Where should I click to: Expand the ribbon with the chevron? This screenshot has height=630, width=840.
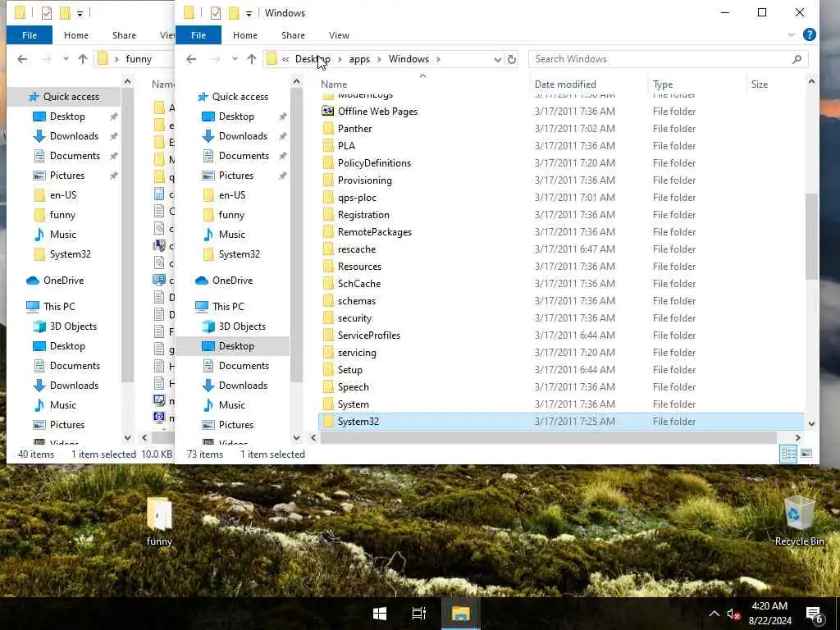pos(792,34)
